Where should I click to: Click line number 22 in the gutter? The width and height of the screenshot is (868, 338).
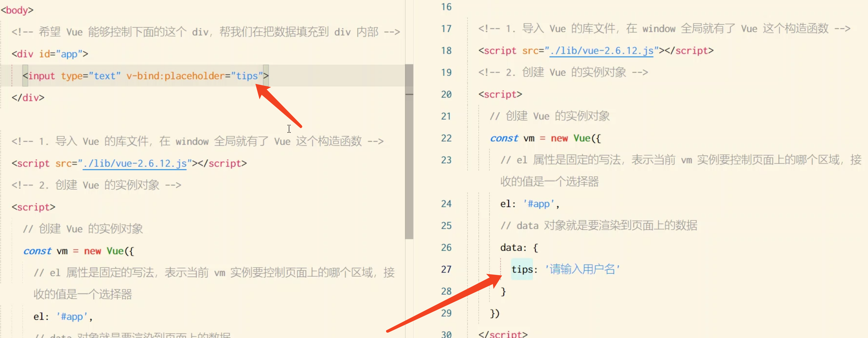click(446, 138)
